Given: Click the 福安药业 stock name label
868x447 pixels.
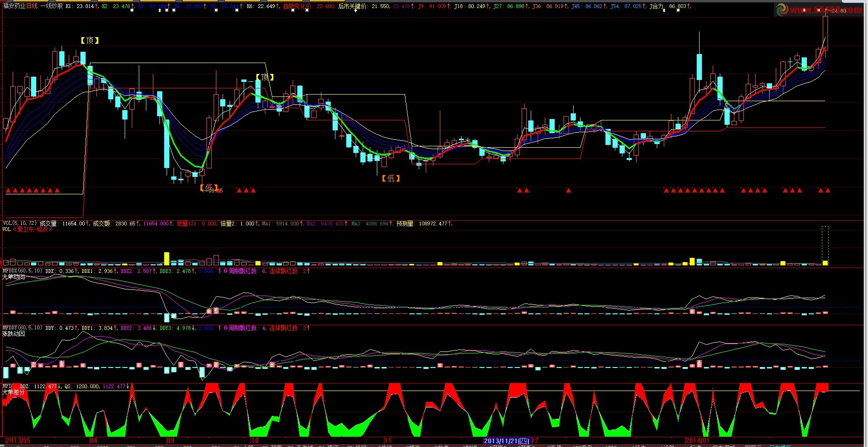Looking at the screenshot, I should (x=14, y=6).
